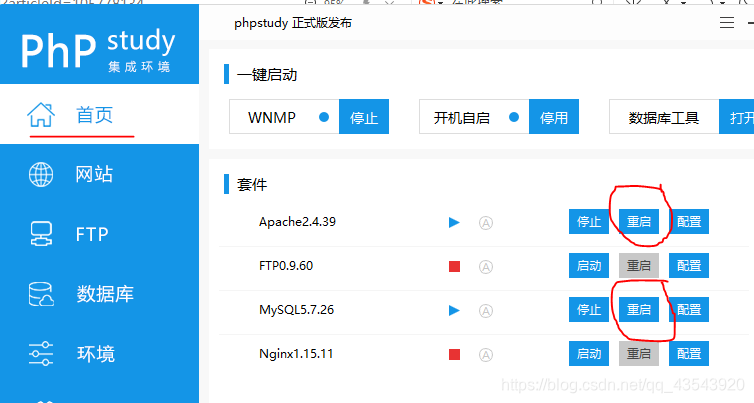Open the hamburger menu icon
This screenshot has width=754, height=403.
[727, 23]
